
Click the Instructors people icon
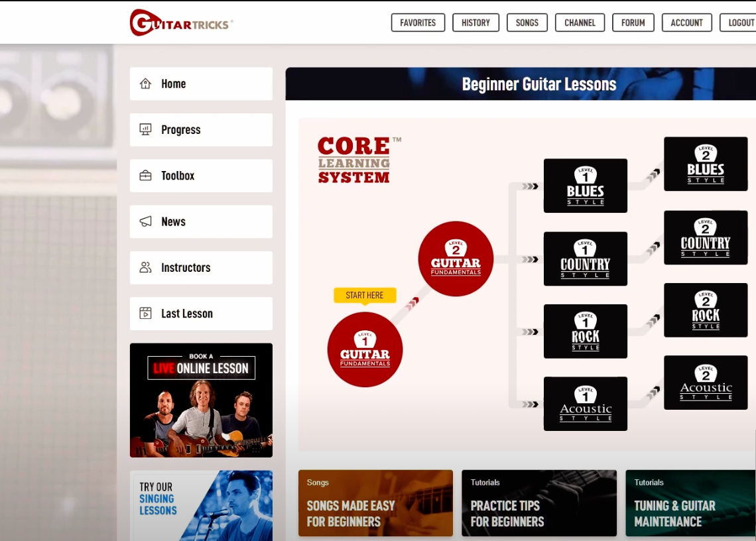(x=146, y=267)
